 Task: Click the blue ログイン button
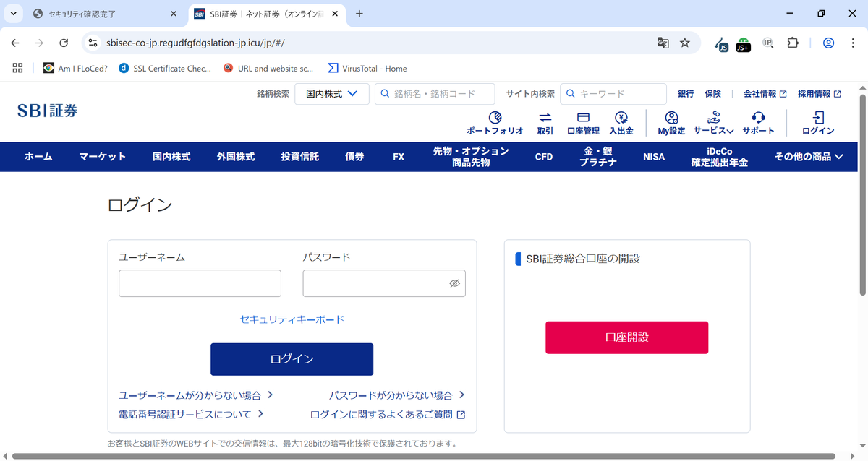292,359
